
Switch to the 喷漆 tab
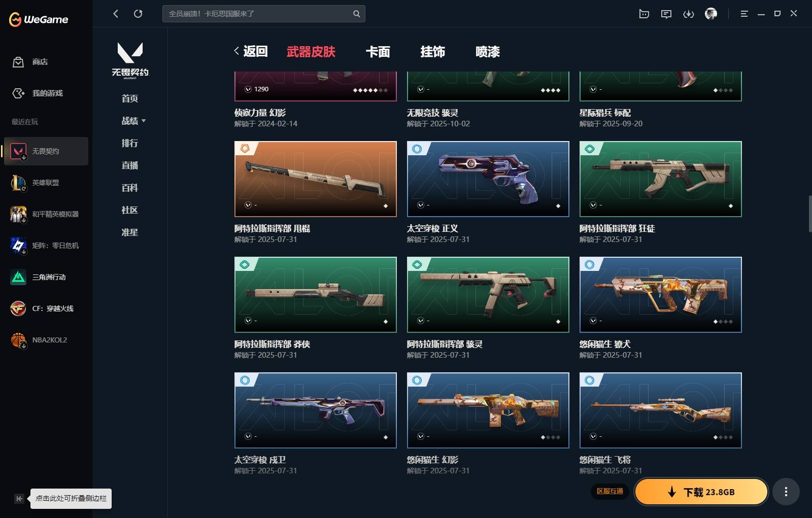pos(488,52)
